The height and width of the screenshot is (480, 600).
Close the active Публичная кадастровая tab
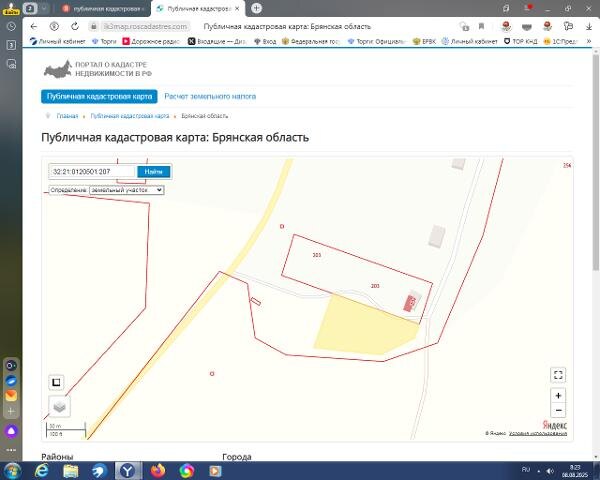coord(237,8)
